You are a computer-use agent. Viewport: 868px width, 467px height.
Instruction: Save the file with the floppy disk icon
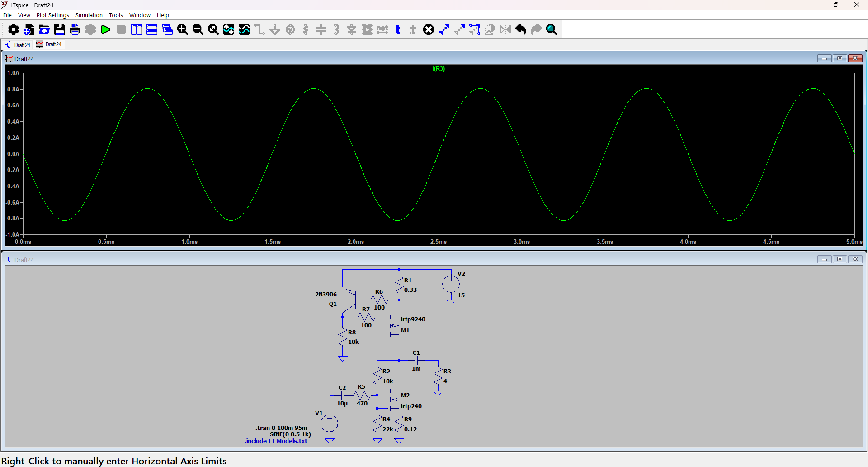[x=60, y=29]
